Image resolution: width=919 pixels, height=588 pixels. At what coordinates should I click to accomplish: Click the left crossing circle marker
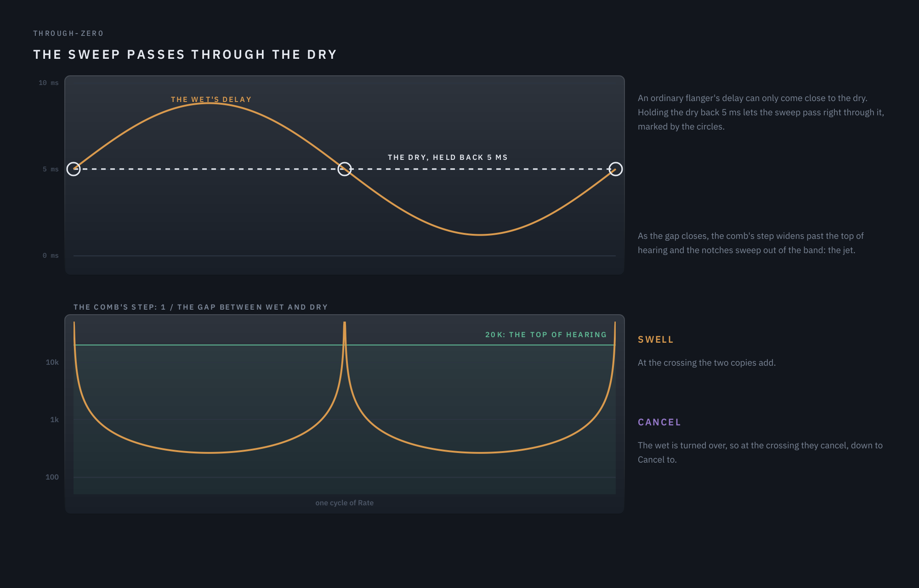pyautogui.click(x=74, y=169)
